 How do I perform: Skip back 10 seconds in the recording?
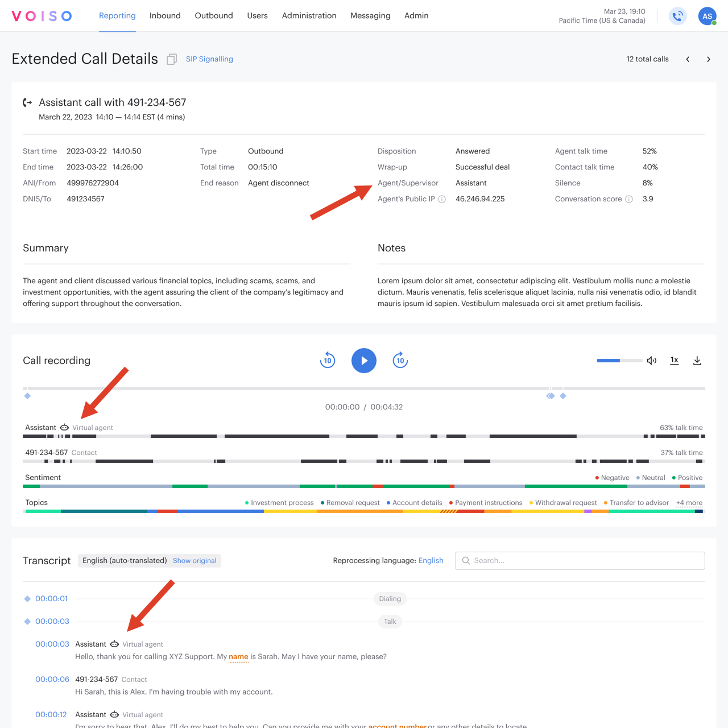click(x=328, y=360)
